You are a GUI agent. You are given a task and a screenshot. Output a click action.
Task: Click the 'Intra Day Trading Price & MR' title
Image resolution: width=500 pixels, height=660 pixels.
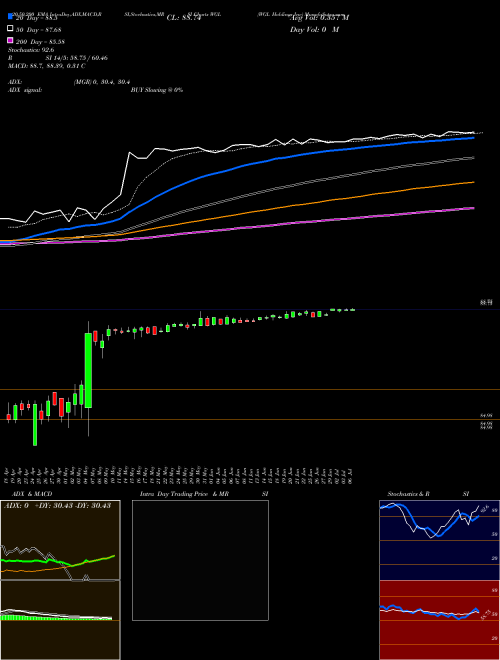[x=184, y=494]
